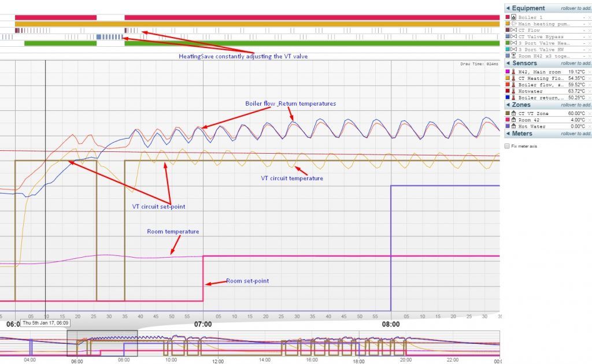The height and width of the screenshot is (364, 592).
Task: Select the CT Flow valve icon
Action: 514,29
